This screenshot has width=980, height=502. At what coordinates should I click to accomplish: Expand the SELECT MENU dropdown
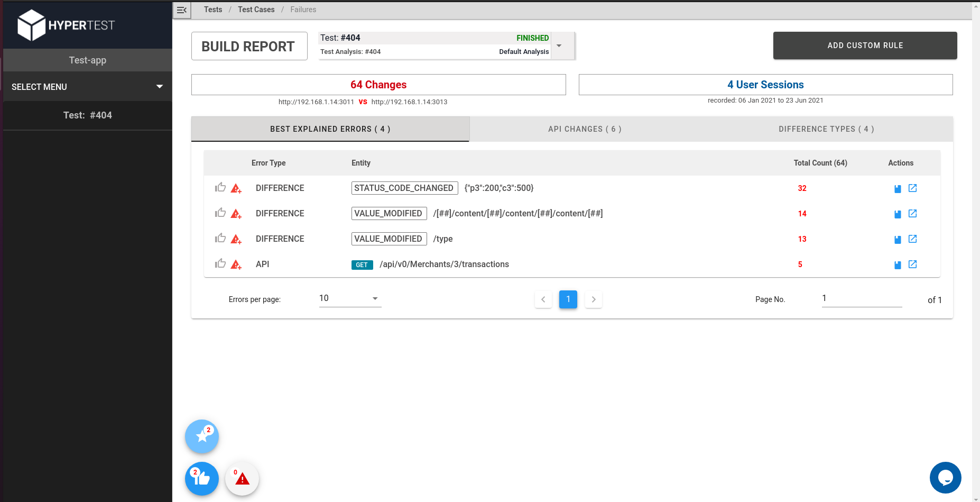click(88, 87)
